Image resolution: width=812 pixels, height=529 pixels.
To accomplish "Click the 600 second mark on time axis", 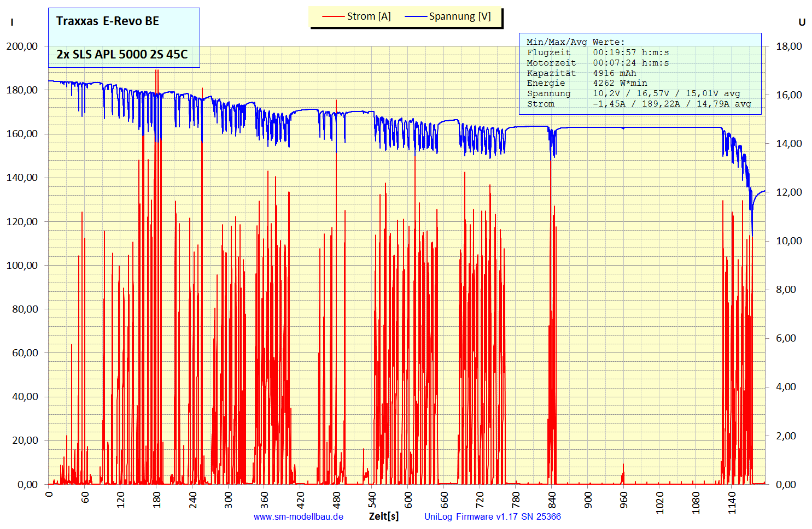I will (408, 499).
